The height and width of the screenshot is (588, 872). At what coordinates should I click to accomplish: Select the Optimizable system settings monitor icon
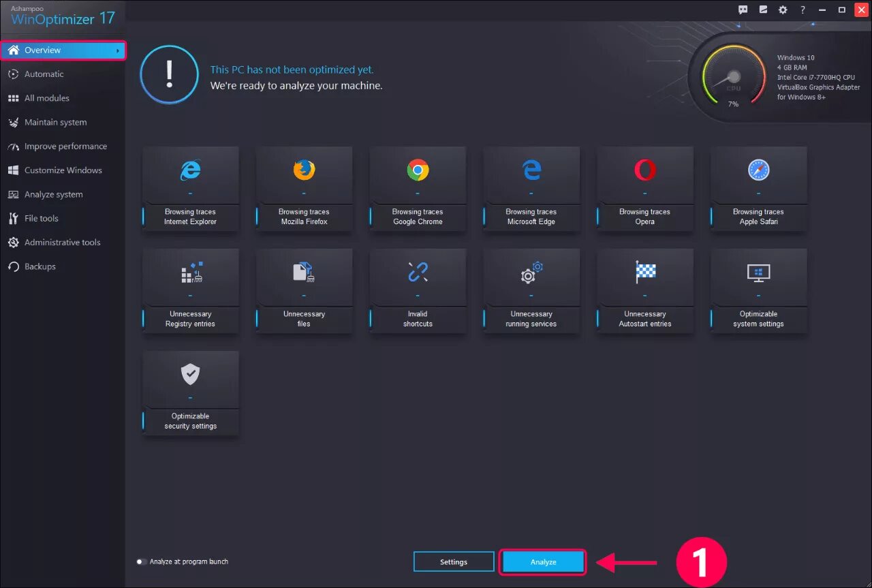pos(758,273)
